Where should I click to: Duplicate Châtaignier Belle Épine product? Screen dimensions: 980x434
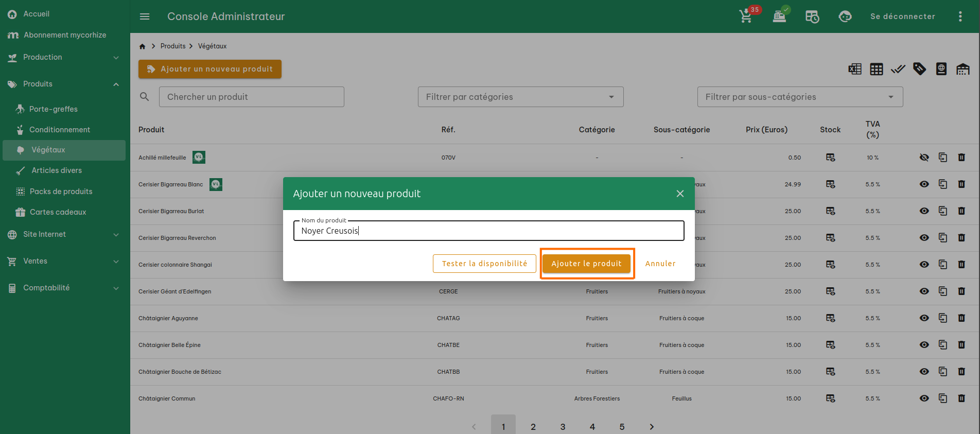pos(943,345)
